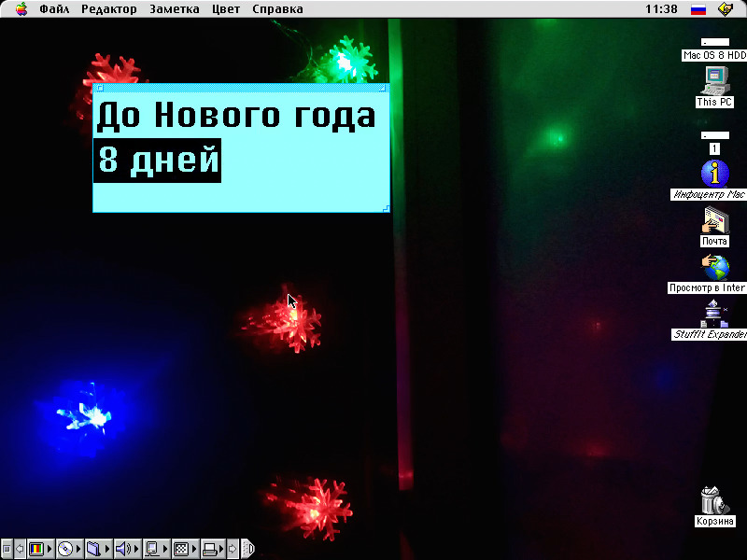
Task: Open monitor color depth strip module
Action: [x=36, y=550]
